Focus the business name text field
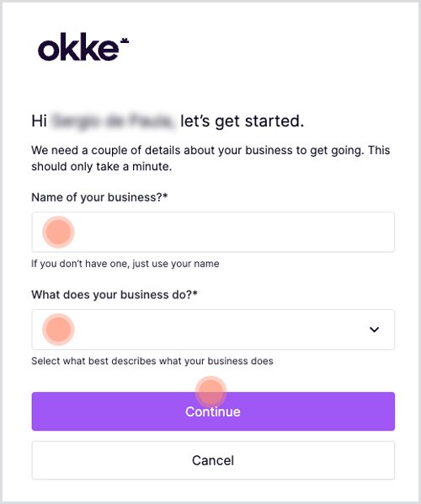 [x=213, y=232]
